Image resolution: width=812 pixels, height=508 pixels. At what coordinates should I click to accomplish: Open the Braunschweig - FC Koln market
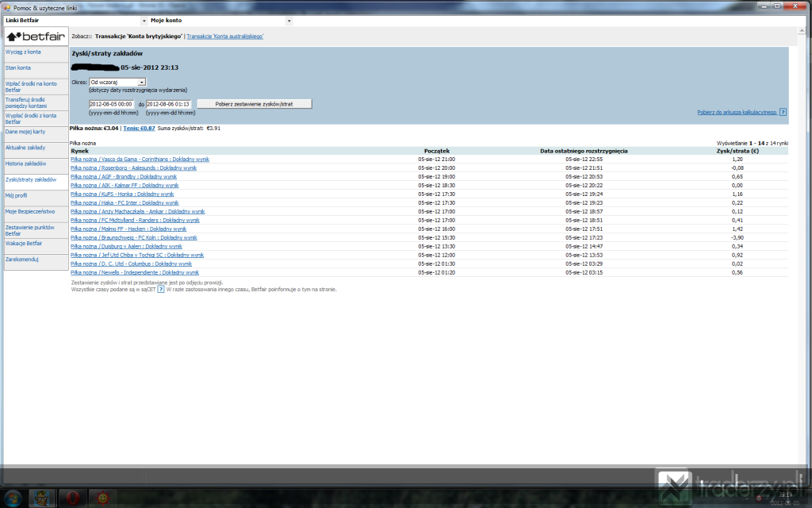pyautogui.click(x=133, y=238)
